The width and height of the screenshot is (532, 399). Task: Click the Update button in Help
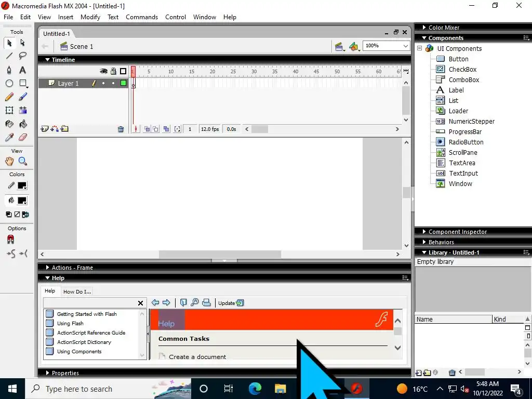[231, 303]
